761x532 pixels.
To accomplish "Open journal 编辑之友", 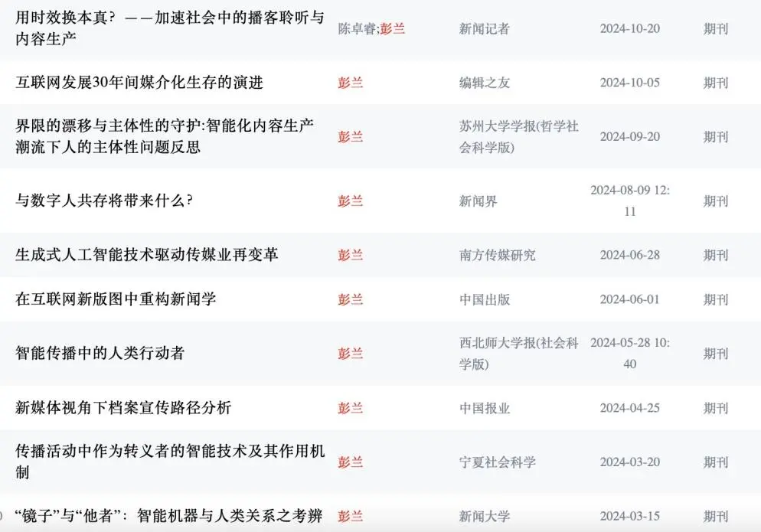I will [485, 83].
